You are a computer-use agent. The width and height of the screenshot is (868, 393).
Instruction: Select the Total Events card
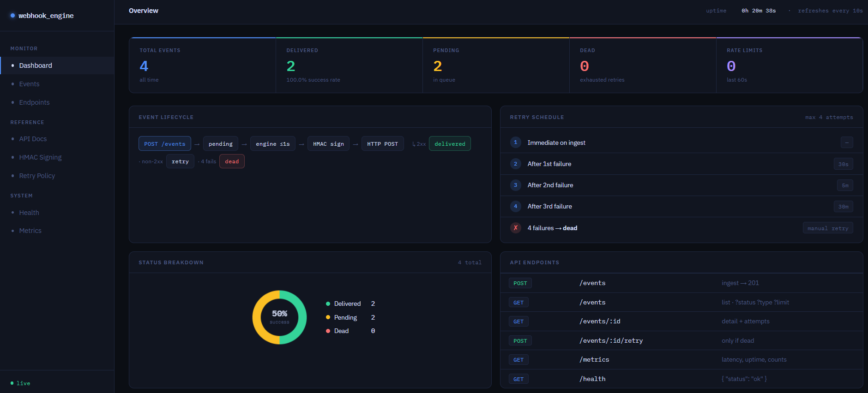(203, 65)
